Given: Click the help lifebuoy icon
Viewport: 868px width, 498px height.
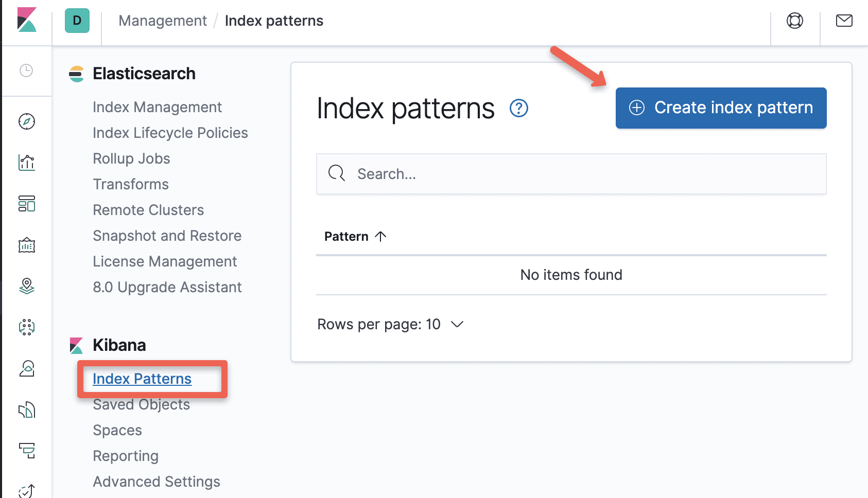Looking at the screenshot, I should click(x=795, y=21).
